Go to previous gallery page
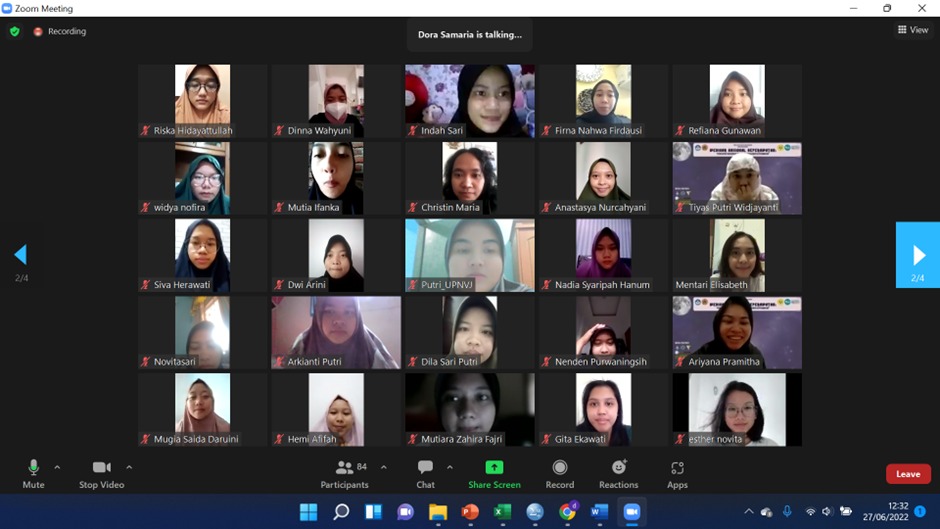 [x=21, y=255]
